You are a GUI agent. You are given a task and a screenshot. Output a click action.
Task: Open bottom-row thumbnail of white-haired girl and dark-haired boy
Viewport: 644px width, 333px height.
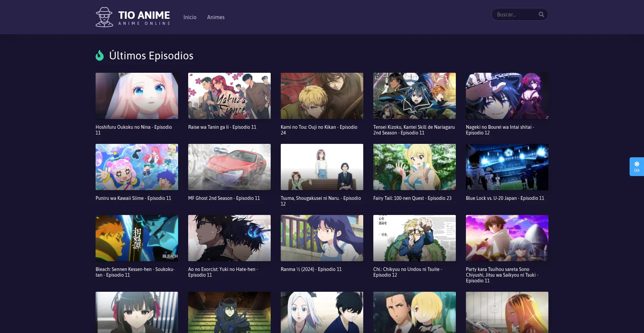[x=322, y=312]
